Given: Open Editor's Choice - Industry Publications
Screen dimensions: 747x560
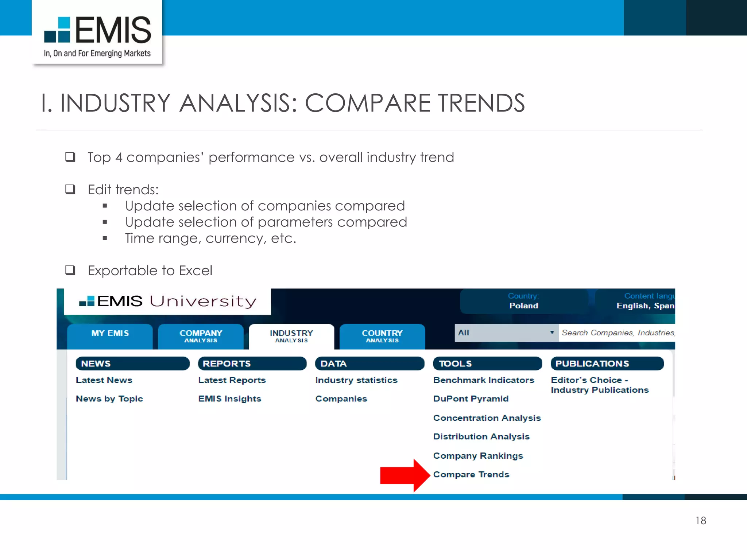Looking at the screenshot, I should click(x=600, y=385).
